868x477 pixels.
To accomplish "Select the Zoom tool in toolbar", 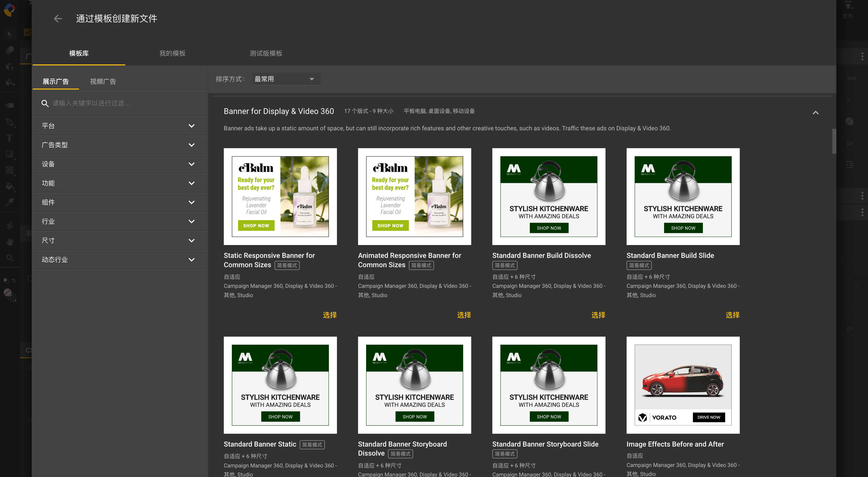I will click(x=10, y=258).
